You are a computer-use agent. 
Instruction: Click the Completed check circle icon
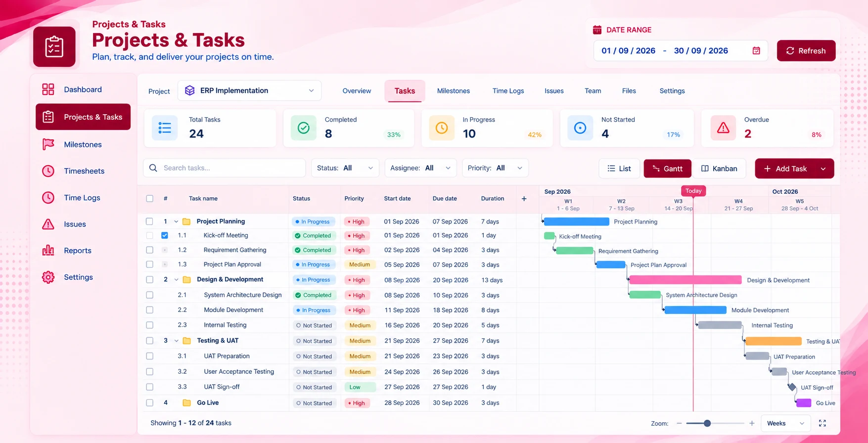(304, 128)
